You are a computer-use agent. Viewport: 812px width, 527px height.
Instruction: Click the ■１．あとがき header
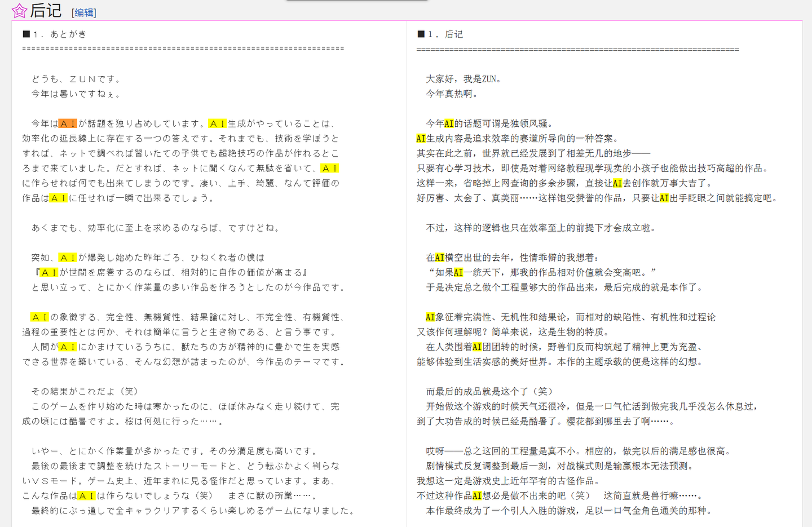[54, 34]
